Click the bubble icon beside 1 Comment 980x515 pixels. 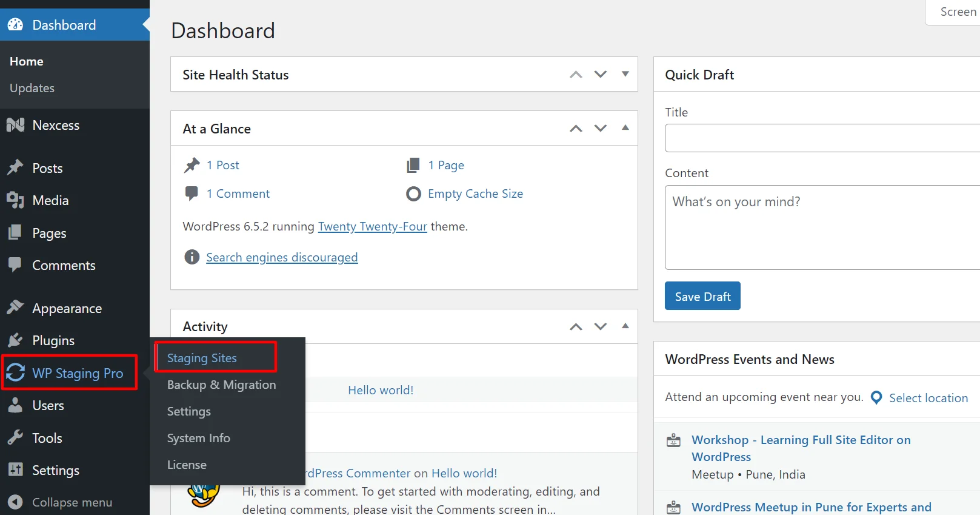[x=192, y=194]
